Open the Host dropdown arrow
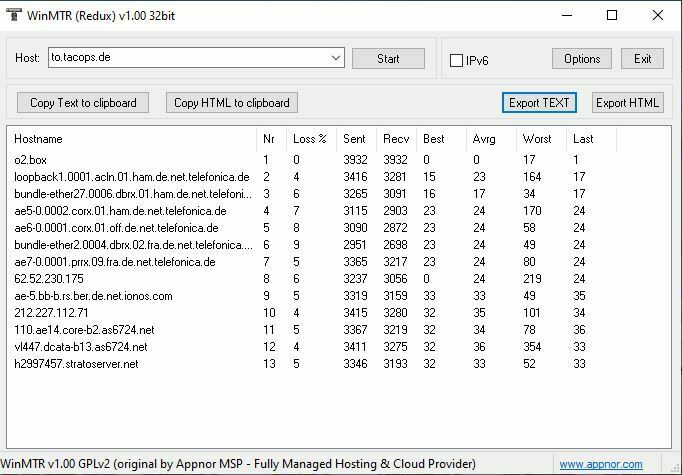 [335, 58]
